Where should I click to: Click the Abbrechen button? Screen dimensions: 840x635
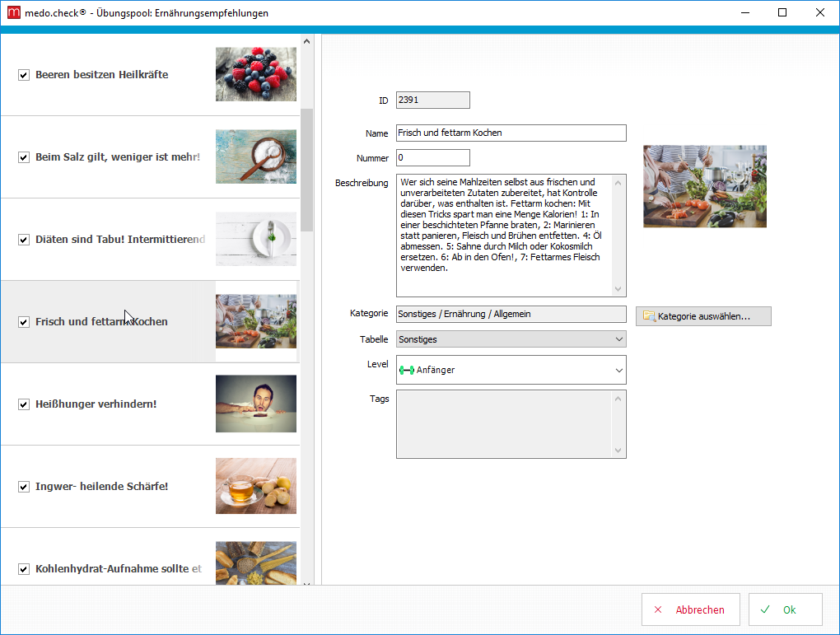[691, 609]
